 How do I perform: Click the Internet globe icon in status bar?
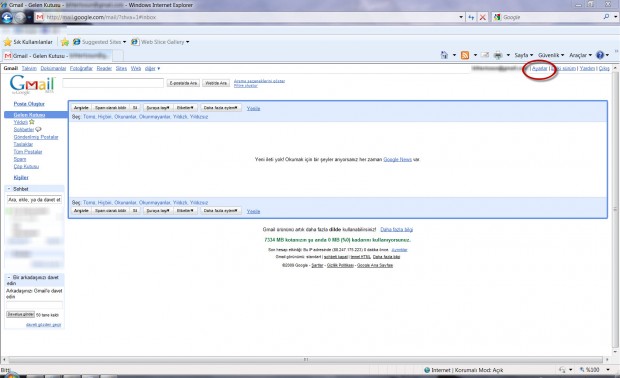coord(427,370)
